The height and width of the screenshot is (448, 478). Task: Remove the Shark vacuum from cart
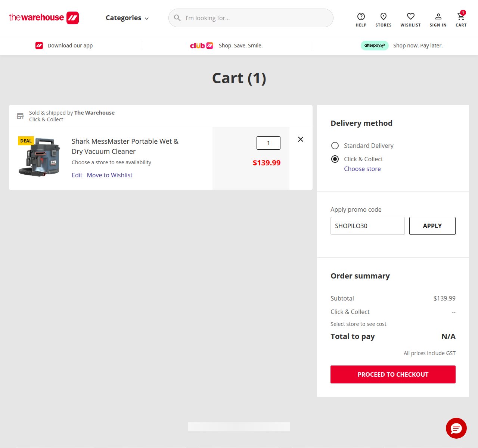(x=301, y=139)
